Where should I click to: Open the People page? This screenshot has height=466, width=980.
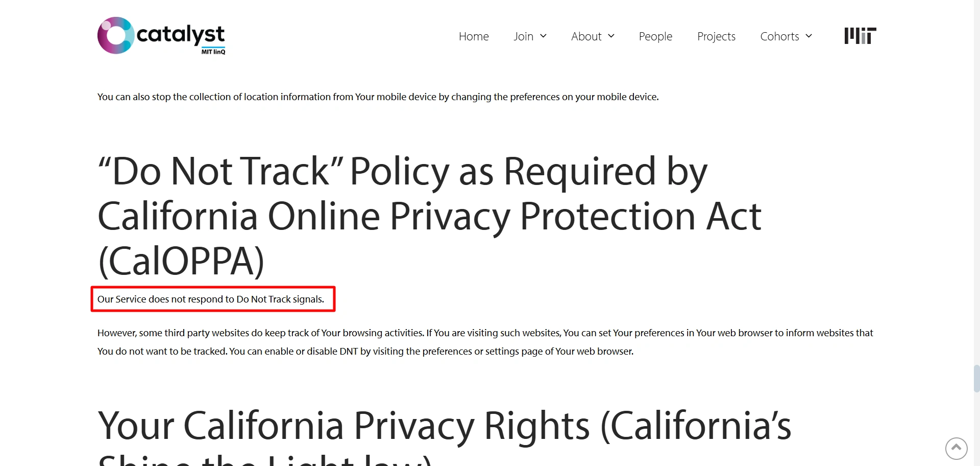click(x=655, y=36)
